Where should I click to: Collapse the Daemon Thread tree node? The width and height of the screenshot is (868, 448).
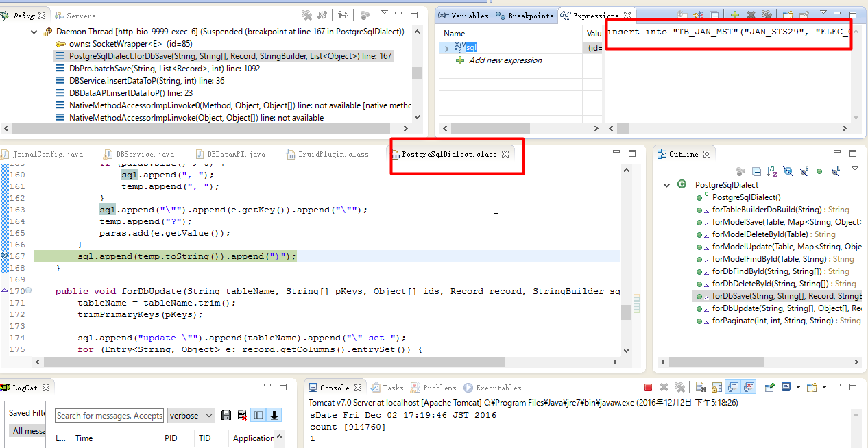tap(34, 32)
